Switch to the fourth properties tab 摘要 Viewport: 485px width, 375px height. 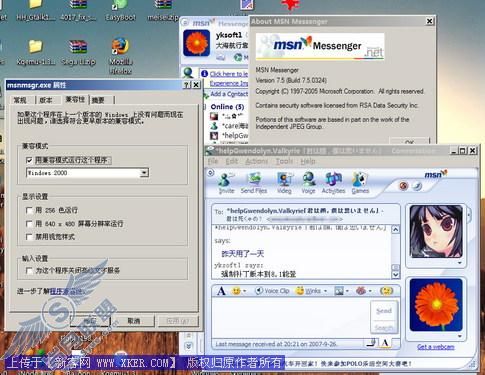click(98, 100)
